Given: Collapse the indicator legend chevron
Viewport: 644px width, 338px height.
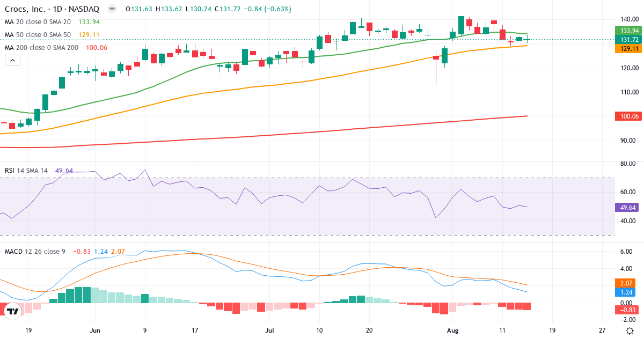Looking at the screenshot, I should click(x=12, y=60).
